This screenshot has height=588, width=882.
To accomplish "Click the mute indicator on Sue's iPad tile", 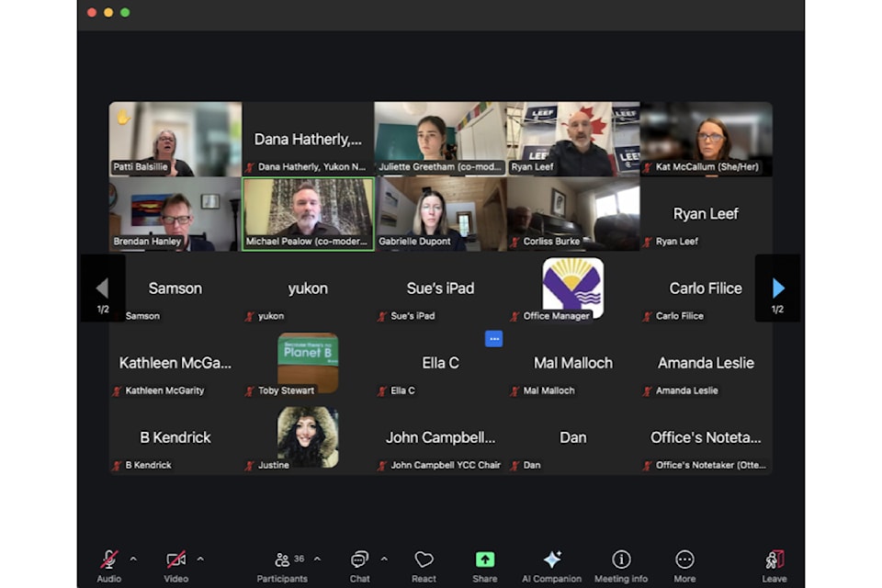I will [382, 316].
